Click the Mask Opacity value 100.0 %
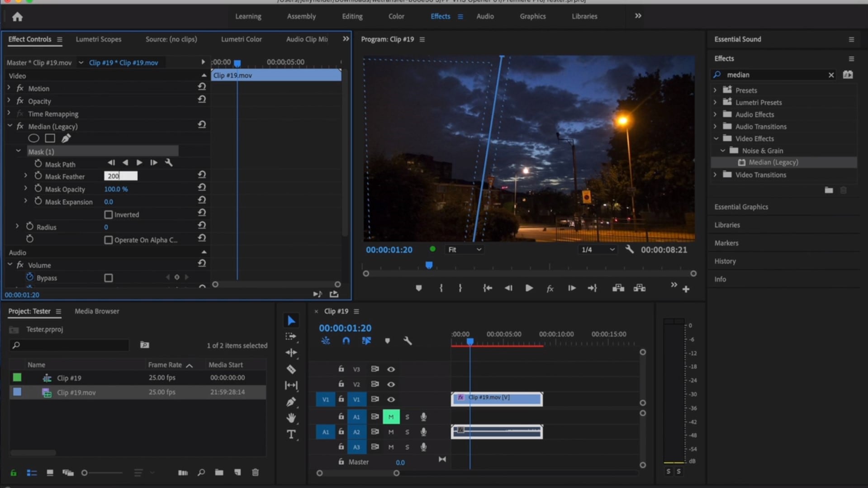 pyautogui.click(x=116, y=189)
